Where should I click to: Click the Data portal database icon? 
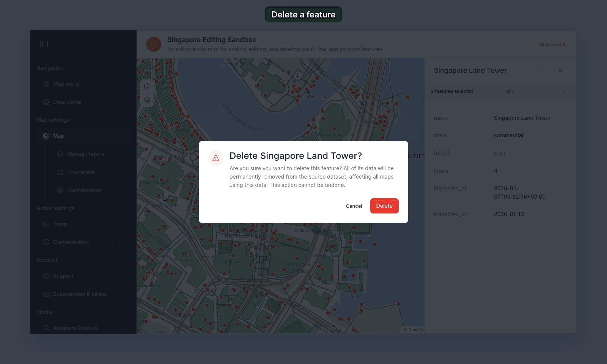coord(46,102)
